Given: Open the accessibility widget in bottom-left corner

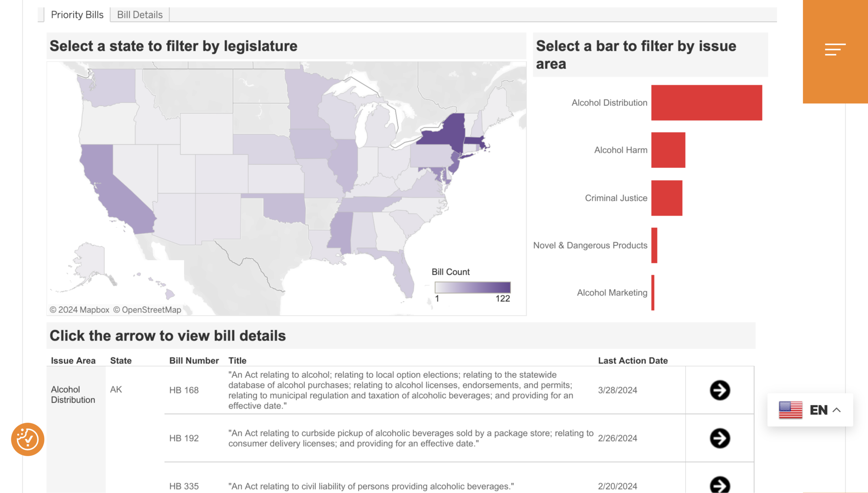Looking at the screenshot, I should point(28,439).
